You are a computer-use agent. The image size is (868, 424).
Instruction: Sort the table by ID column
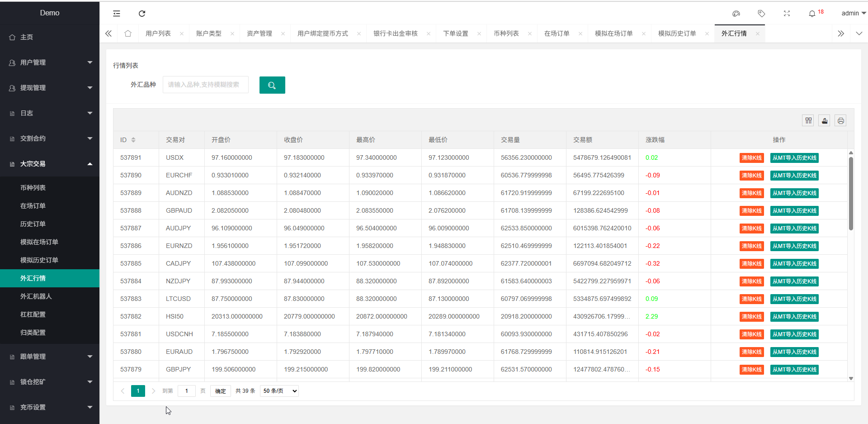[133, 140]
